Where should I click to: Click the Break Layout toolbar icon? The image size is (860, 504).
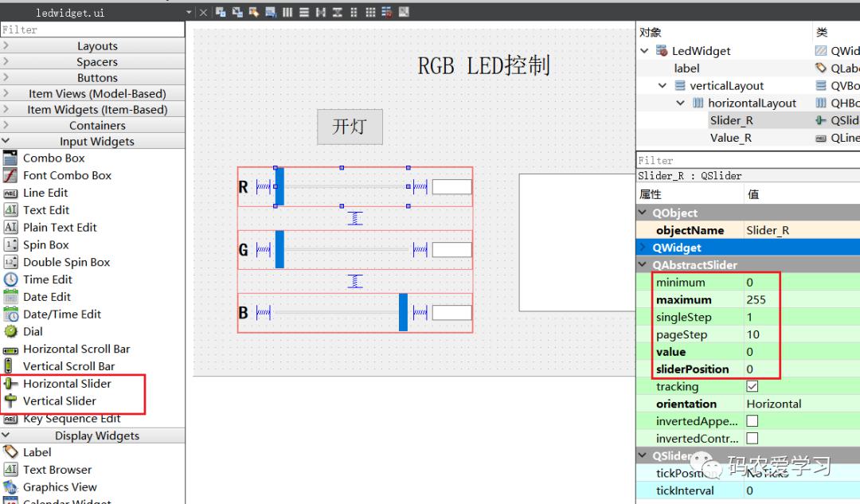coord(387,11)
